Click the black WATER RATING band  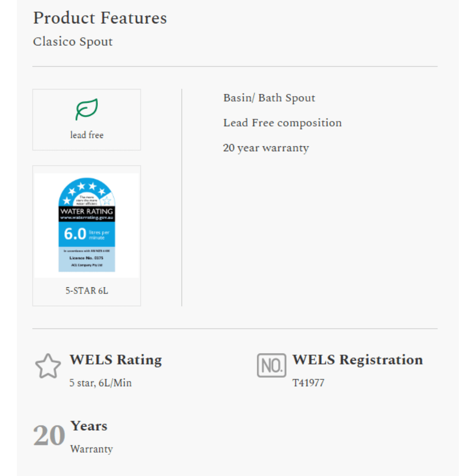[x=86, y=214]
